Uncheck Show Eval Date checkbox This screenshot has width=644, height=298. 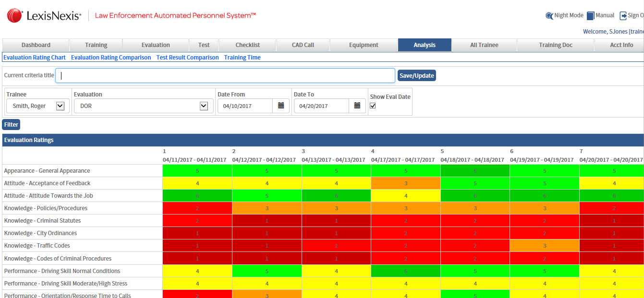pyautogui.click(x=373, y=106)
